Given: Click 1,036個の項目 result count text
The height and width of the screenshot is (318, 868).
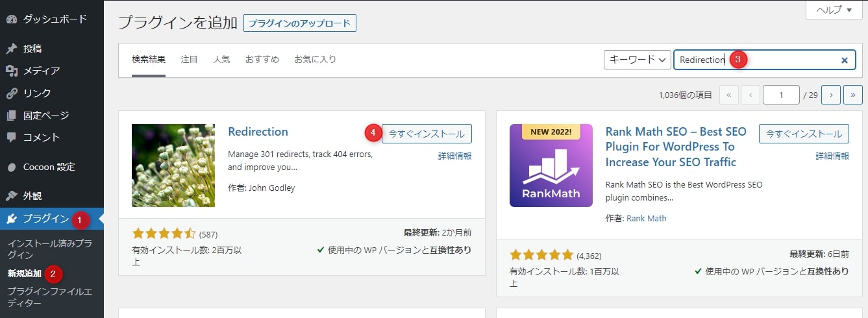Looking at the screenshot, I should [685, 95].
